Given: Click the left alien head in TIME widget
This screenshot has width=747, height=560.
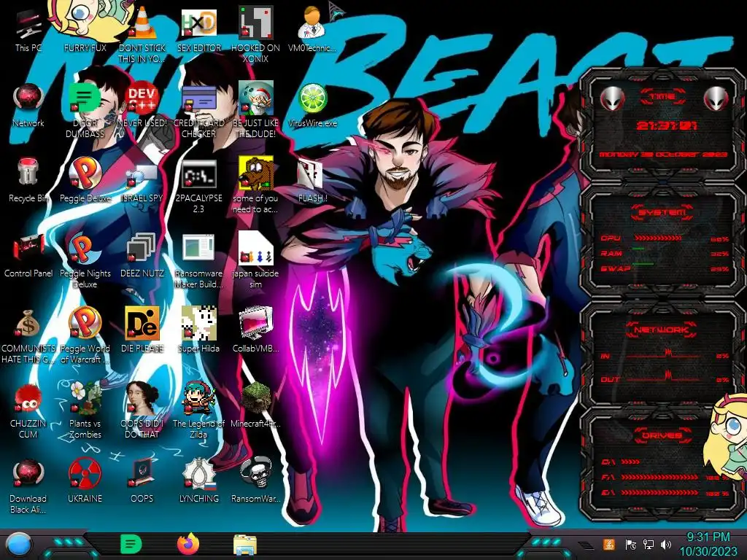Looking at the screenshot, I should [612, 99].
